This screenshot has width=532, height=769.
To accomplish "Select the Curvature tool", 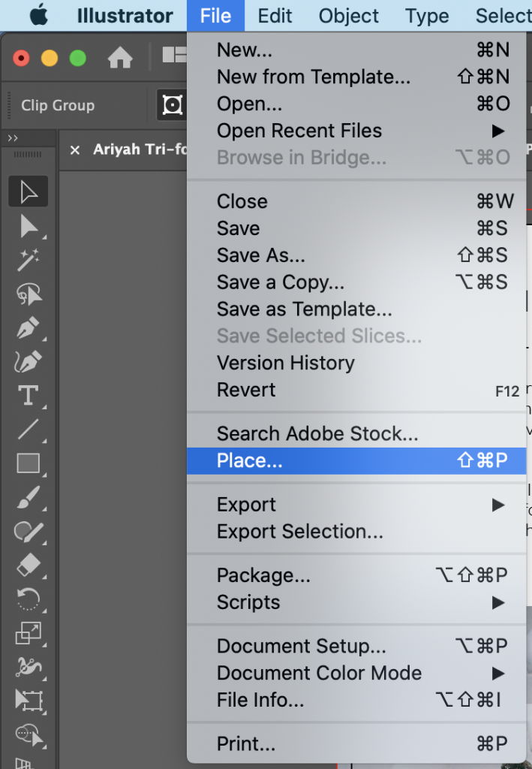I will [x=29, y=361].
